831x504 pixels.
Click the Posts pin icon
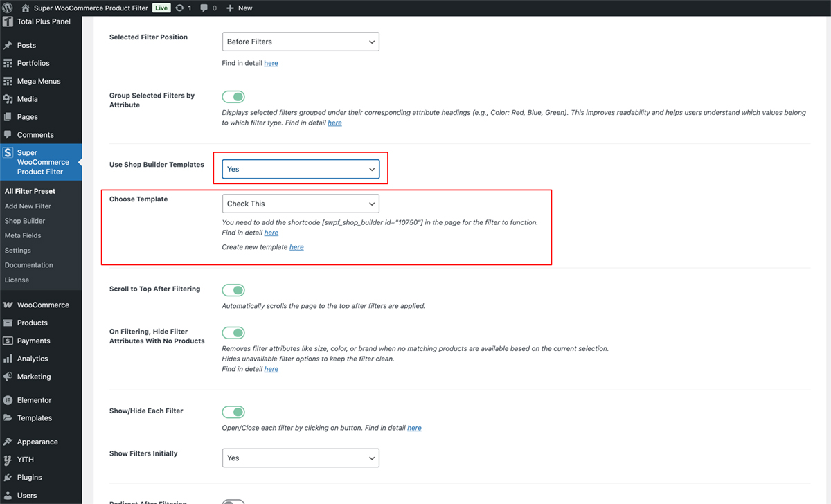click(x=8, y=45)
